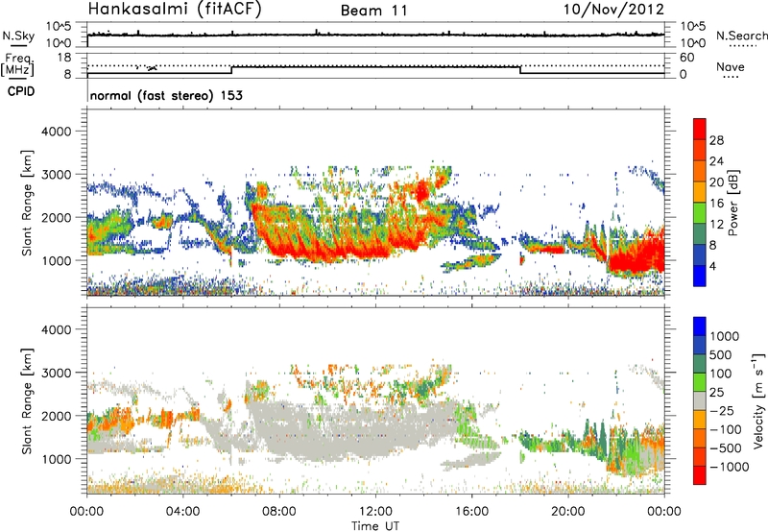Click the '08:00' time tick label
The height and width of the screenshot is (532, 768).
pyautogui.click(x=279, y=512)
